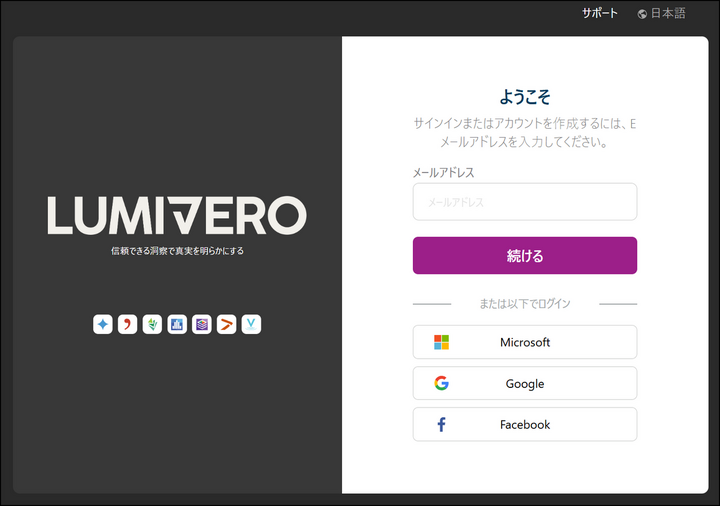Click the Microsoft logo icon
Screen dimensions: 720x506
pos(441,342)
